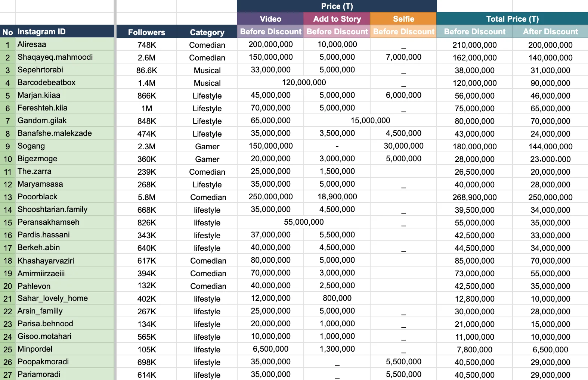588x380 pixels.
Task: Click the Add to Story header
Action: tap(337, 19)
